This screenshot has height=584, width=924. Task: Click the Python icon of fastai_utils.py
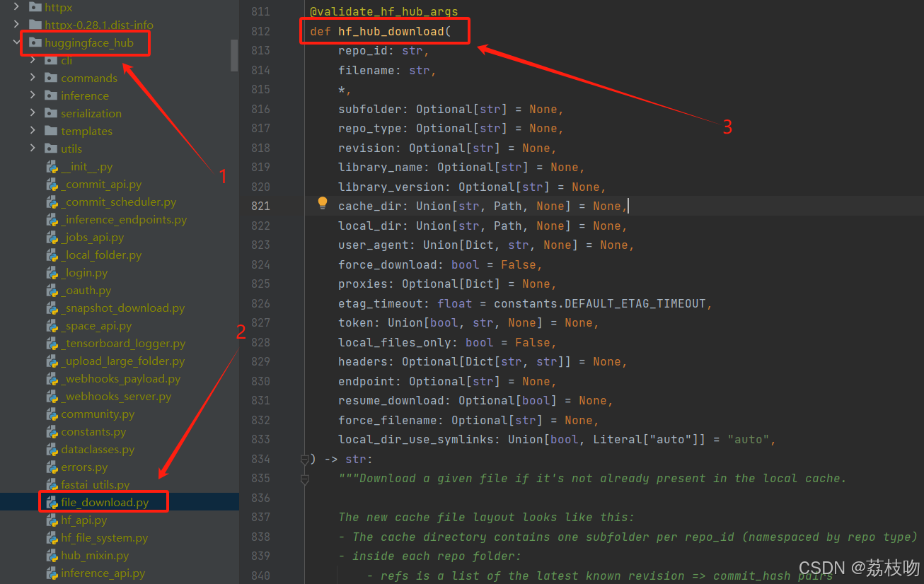(x=52, y=485)
